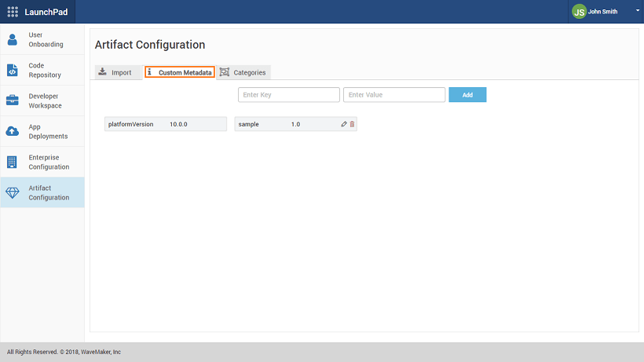Open the Enterprise Configuration building icon

pyautogui.click(x=13, y=162)
